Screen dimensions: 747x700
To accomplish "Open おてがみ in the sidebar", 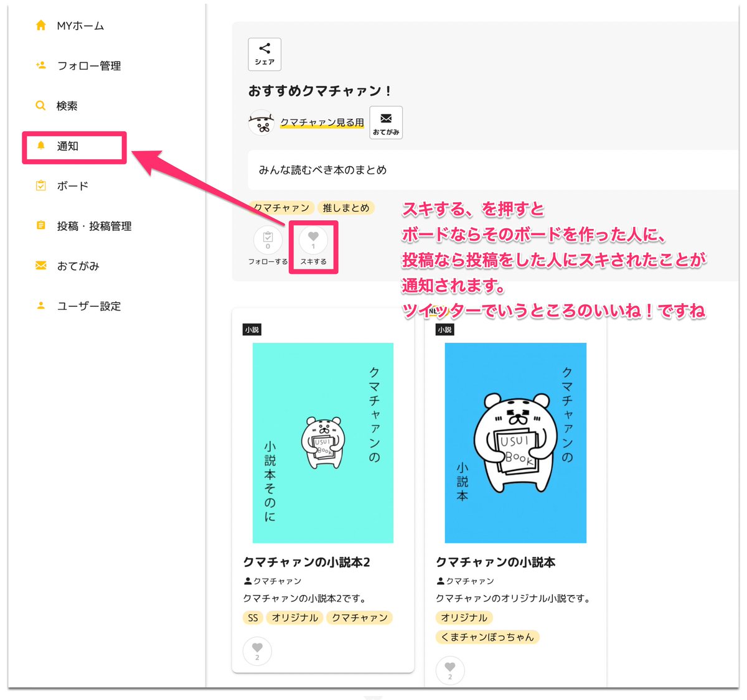I will pyautogui.click(x=78, y=266).
